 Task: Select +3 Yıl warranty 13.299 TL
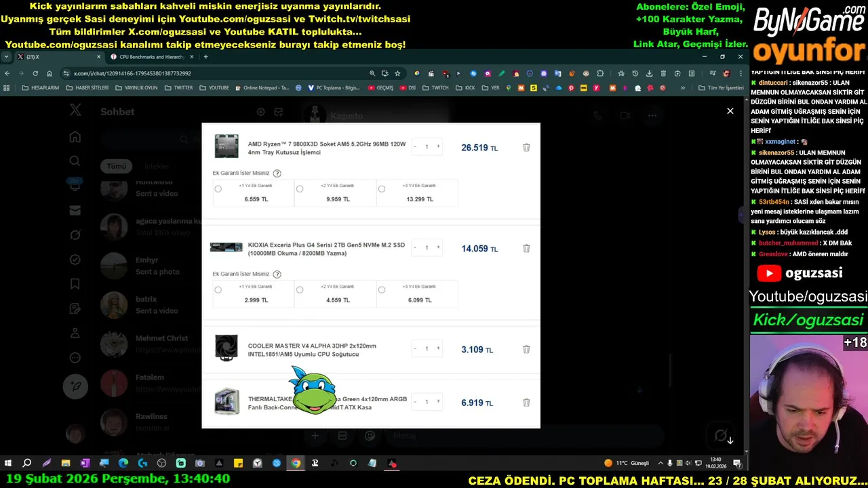coord(381,189)
